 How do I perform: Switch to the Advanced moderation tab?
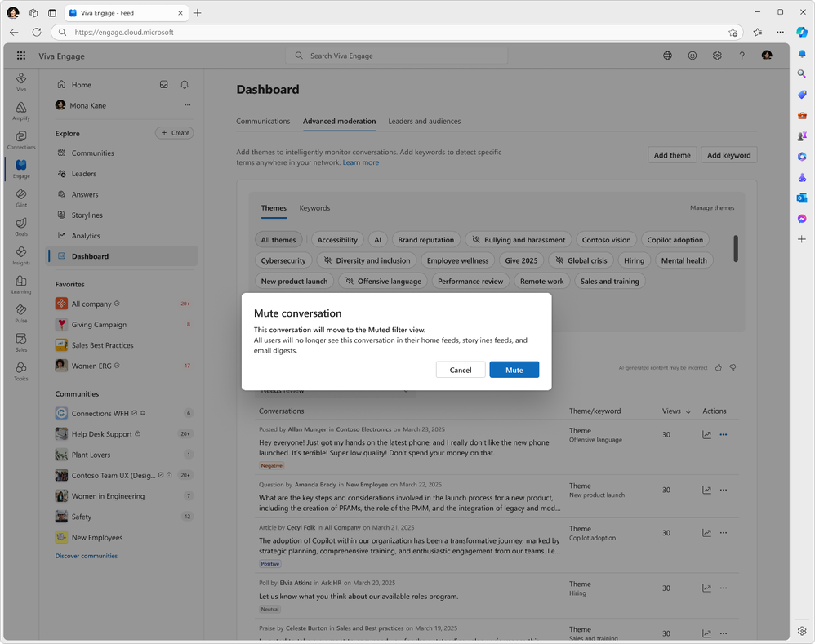[x=340, y=121]
